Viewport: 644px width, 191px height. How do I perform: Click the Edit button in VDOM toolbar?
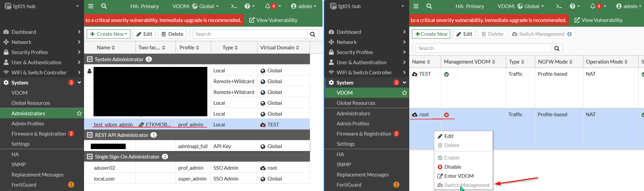[464, 34]
